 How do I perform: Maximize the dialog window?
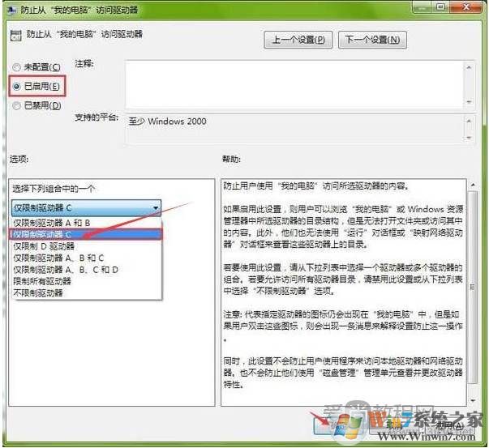point(440,6)
